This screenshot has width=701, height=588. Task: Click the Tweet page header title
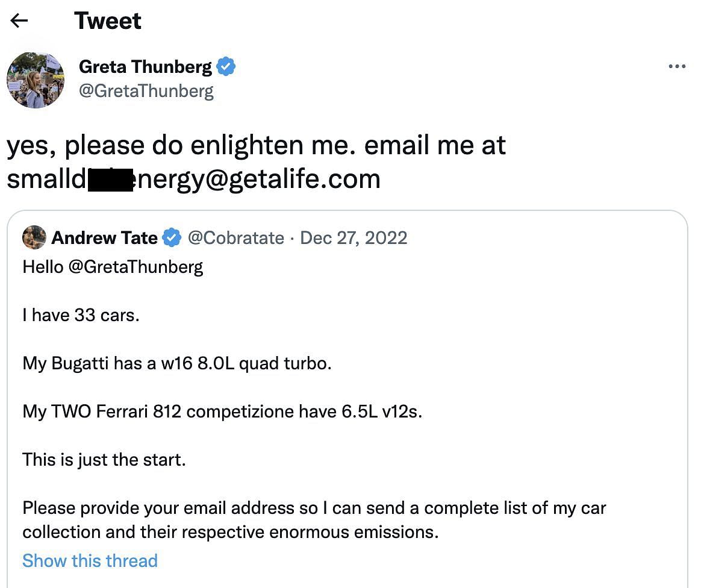(x=108, y=20)
